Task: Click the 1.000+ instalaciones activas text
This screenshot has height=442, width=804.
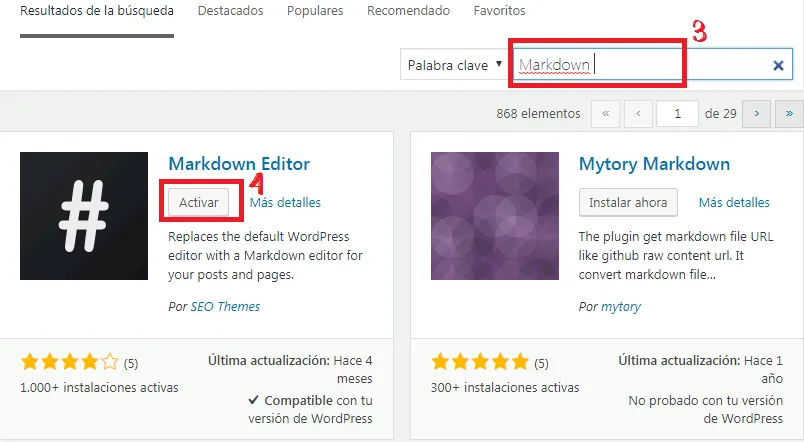Action: [99, 388]
